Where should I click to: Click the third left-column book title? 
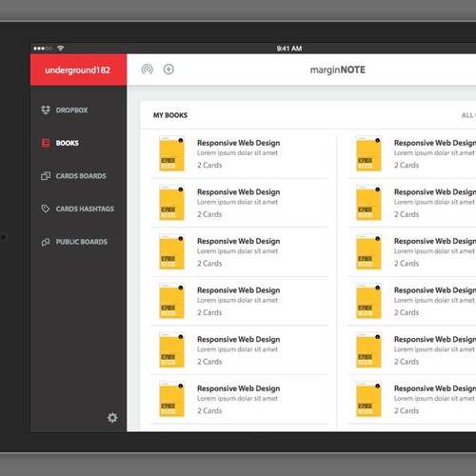tap(239, 241)
